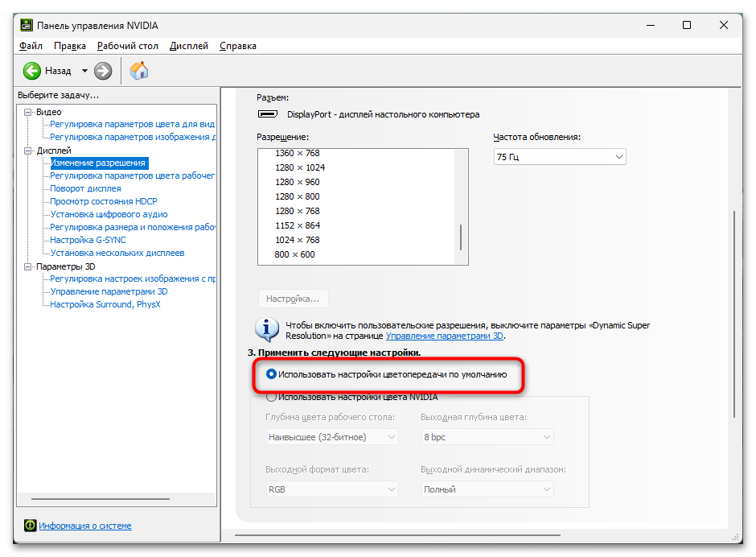Open Регулировка настроек изображения с просмотром task
756x557 pixels.
pyautogui.click(x=133, y=278)
